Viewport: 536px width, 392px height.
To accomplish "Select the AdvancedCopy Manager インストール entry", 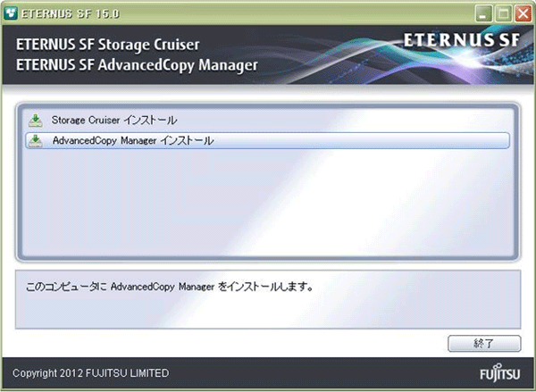I will click(x=267, y=140).
